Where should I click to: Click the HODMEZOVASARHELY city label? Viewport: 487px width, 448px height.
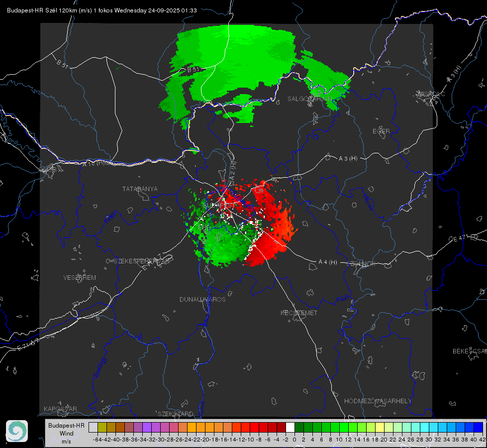pyautogui.click(x=378, y=401)
